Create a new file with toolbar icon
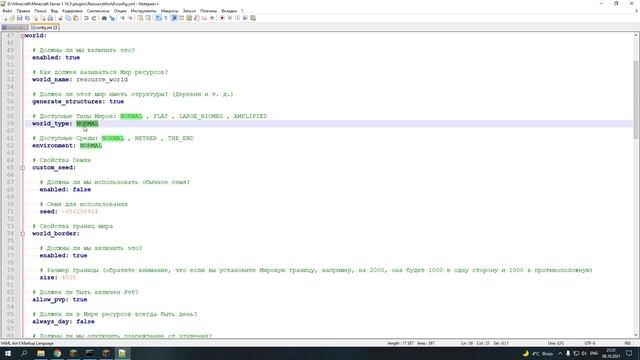This screenshot has height=360, width=640. [4, 18]
